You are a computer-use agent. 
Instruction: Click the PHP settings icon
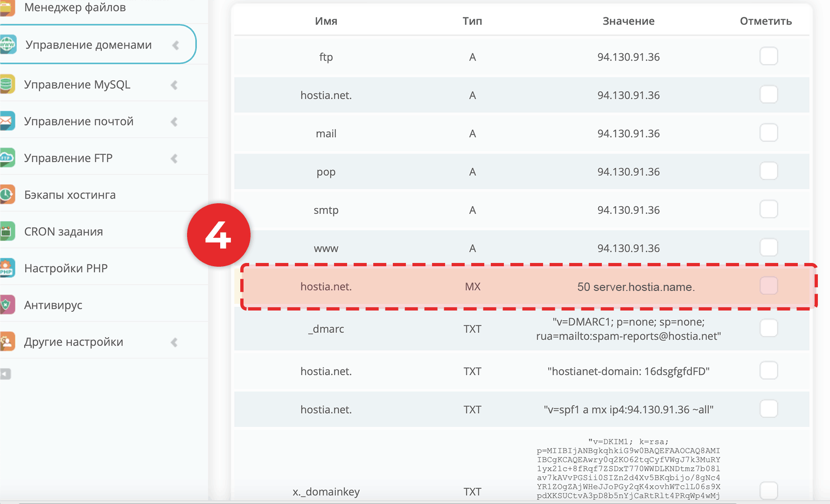click(7, 268)
